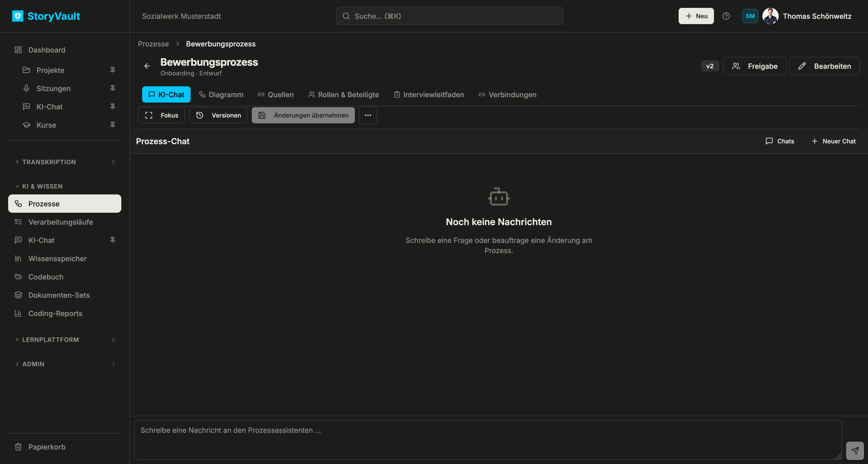The image size is (868, 464).
Task: Open Dashboard from the sidebar
Action: tap(65, 50)
